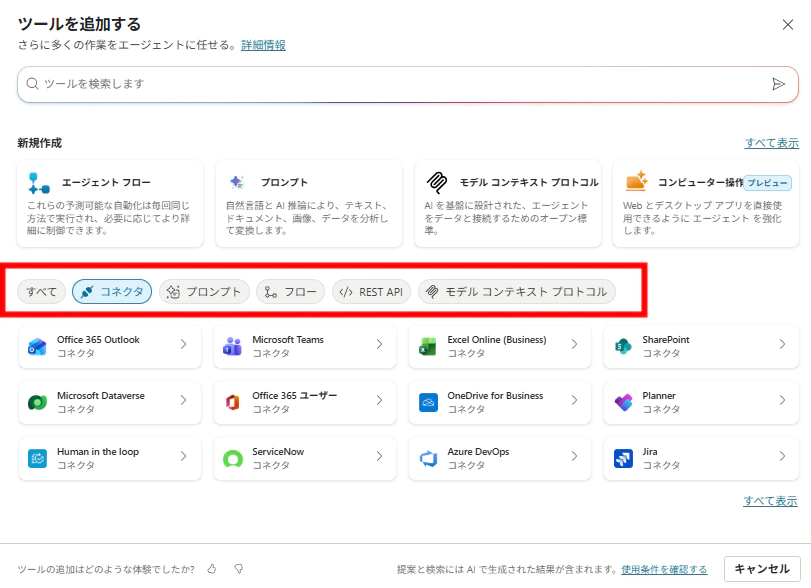Click the モデル コンテキスト プロトコル card title
The height and width of the screenshot is (588, 811).
529,183
